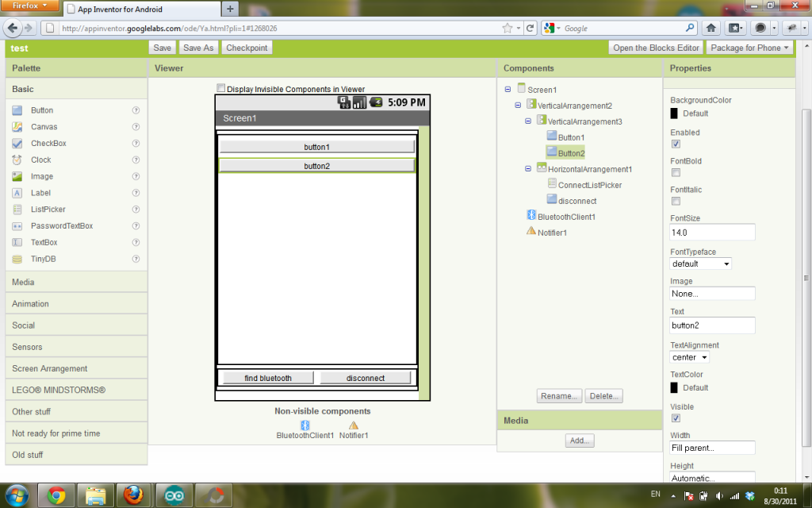Viewport: 812px width, 508px height.
Task: Expand the Screen Arrangement palette section
Action: [x=77, y=368]
